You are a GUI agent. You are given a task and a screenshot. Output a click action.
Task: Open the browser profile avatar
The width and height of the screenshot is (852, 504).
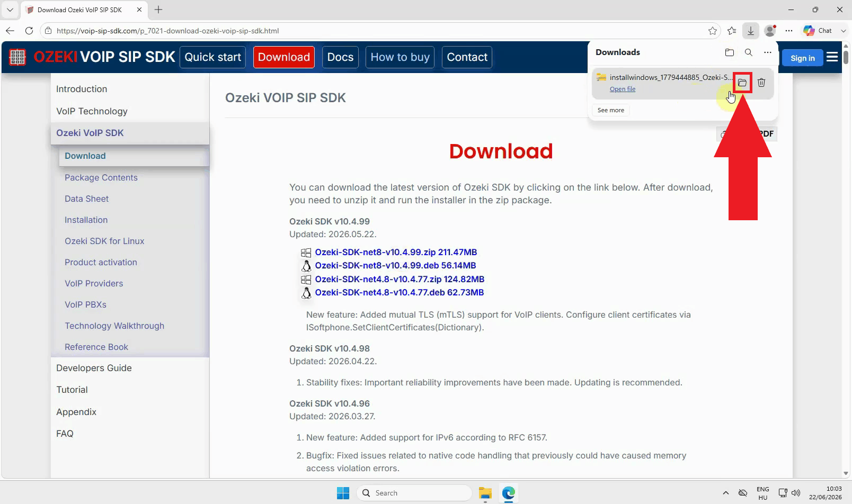coord(770,31)
